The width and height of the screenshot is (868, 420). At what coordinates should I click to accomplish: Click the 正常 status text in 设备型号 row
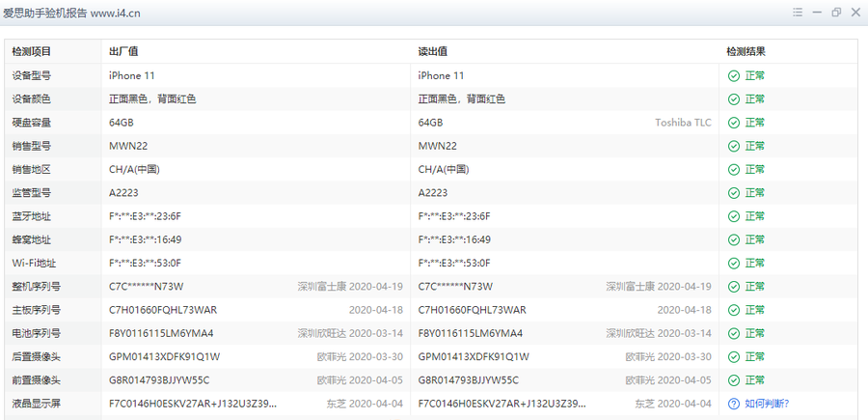[754, 76]
